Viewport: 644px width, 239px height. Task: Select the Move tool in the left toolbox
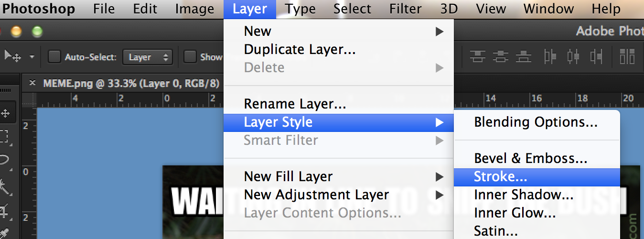tap(6, 114)
